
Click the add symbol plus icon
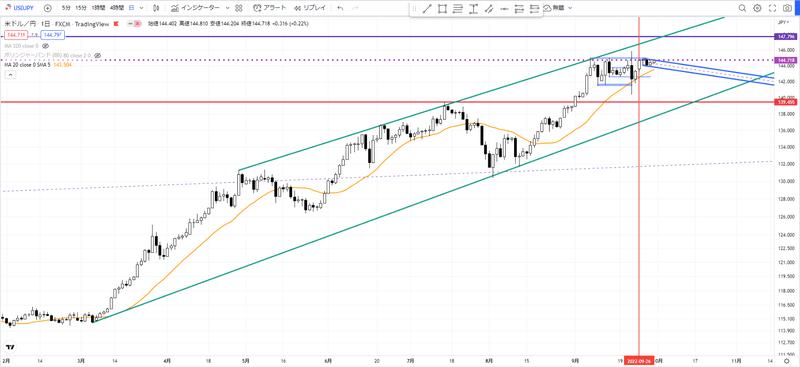coord(48,8)
